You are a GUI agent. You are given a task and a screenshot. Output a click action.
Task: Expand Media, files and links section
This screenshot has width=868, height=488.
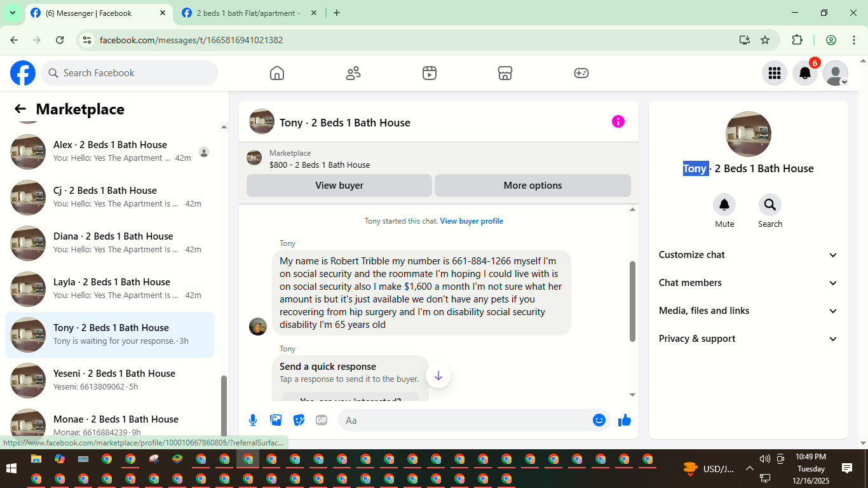click(748, 311)
